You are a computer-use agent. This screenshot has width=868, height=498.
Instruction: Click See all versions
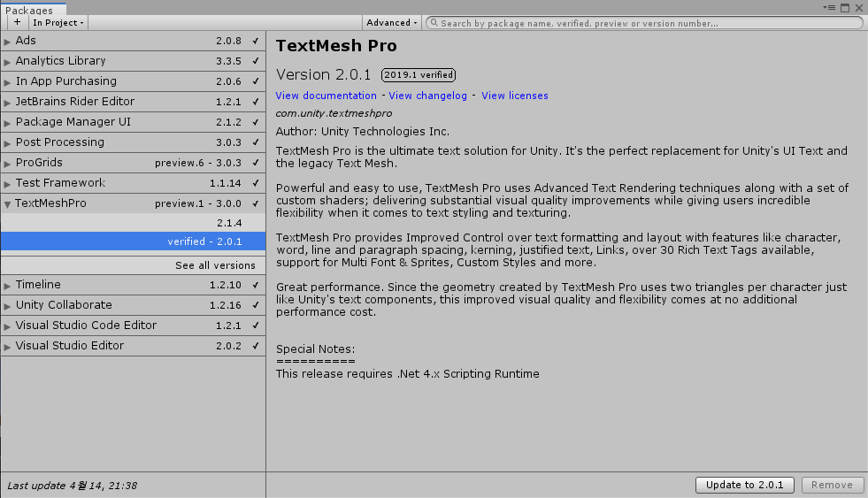click(x=215, y=265)
